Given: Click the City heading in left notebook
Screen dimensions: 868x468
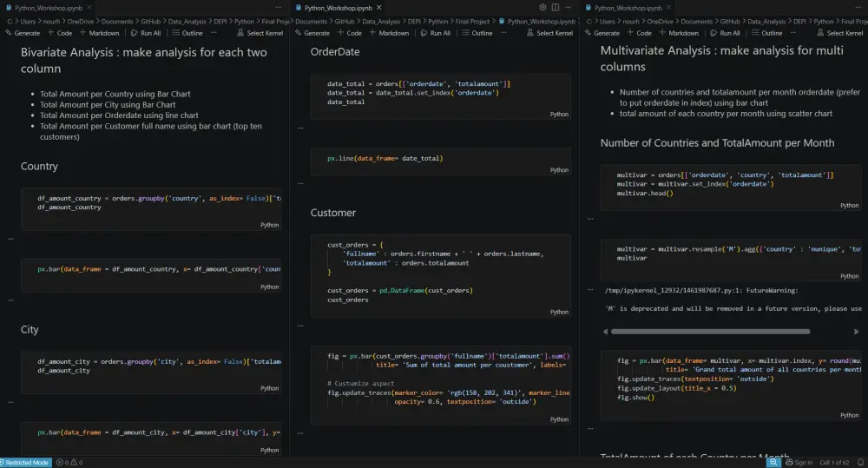Looking at the screenshot, I should (30, 330).
